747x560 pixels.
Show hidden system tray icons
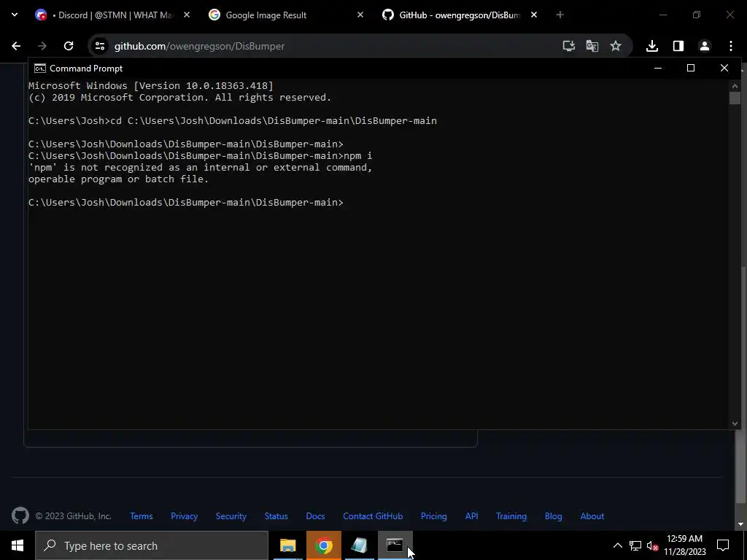(617, 545)
